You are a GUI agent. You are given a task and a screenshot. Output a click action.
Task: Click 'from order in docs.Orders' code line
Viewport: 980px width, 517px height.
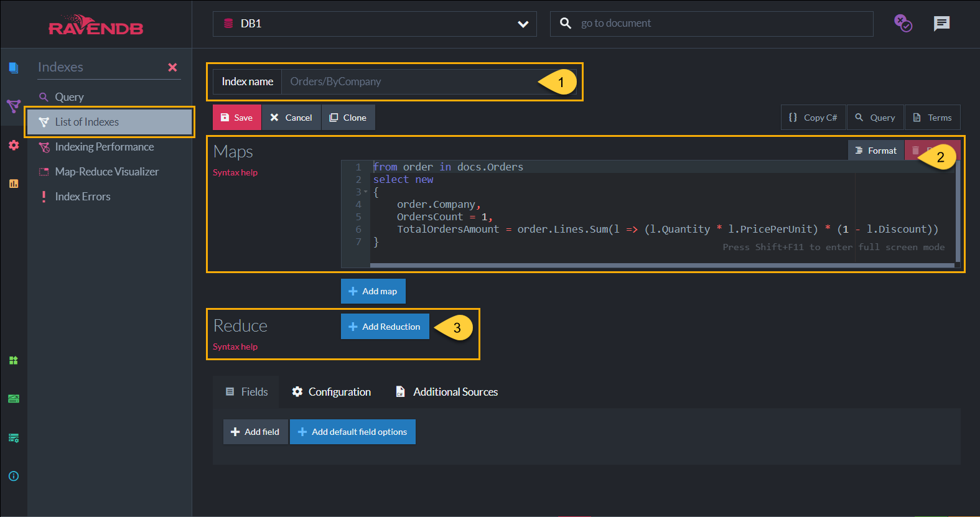click(x=448, y=167)
